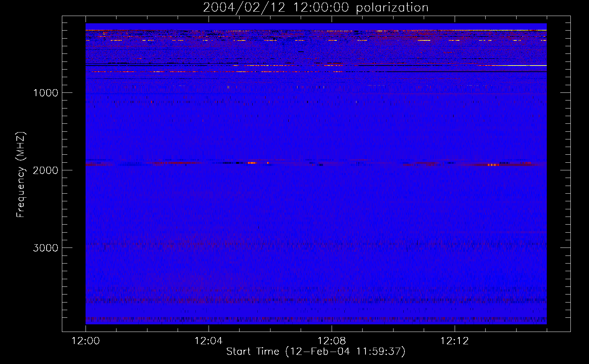The image size is (589, 364).
Task: Click the 12:12 time axis label
Action: [x=455, y=341]
